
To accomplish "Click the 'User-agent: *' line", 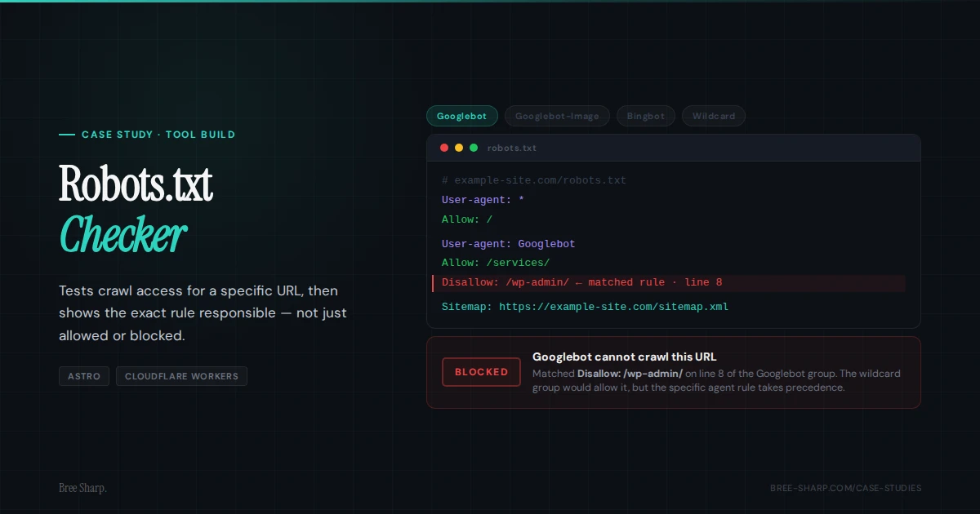I will pos(483,200).
